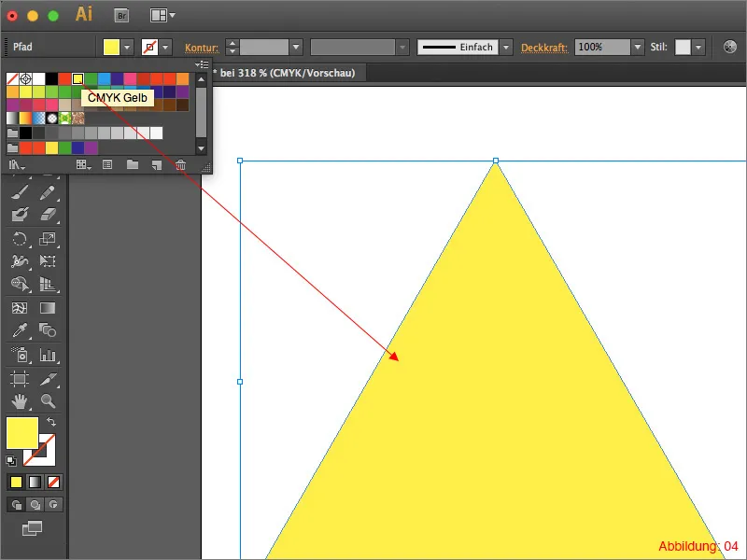
Task: Pick the black swatch in top row
Action: click(51, 78)
